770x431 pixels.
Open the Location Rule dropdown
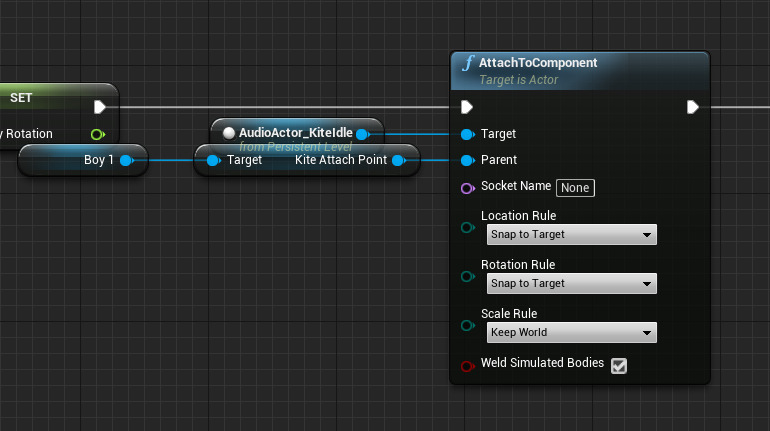point(571,235)
